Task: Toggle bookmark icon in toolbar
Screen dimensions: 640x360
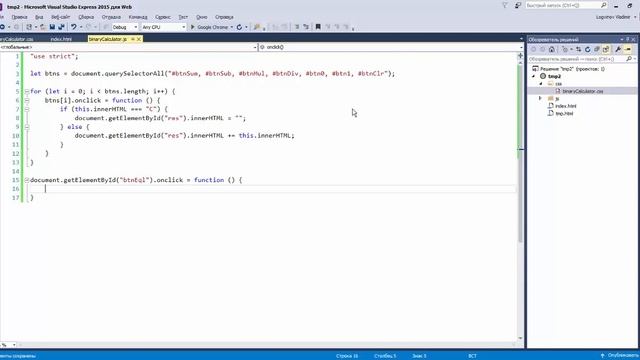Action: pos(318,27)
